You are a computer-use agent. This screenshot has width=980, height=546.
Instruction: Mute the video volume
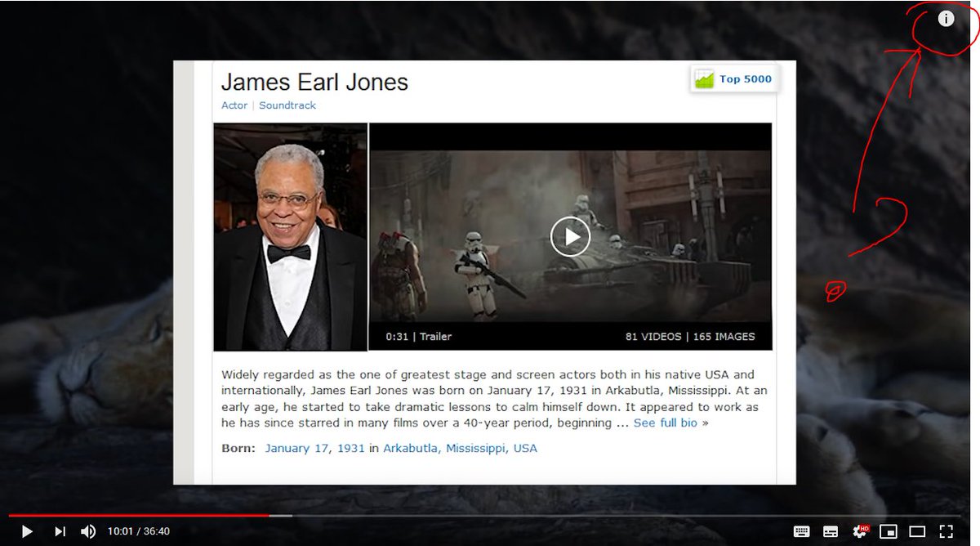[88, 531]
